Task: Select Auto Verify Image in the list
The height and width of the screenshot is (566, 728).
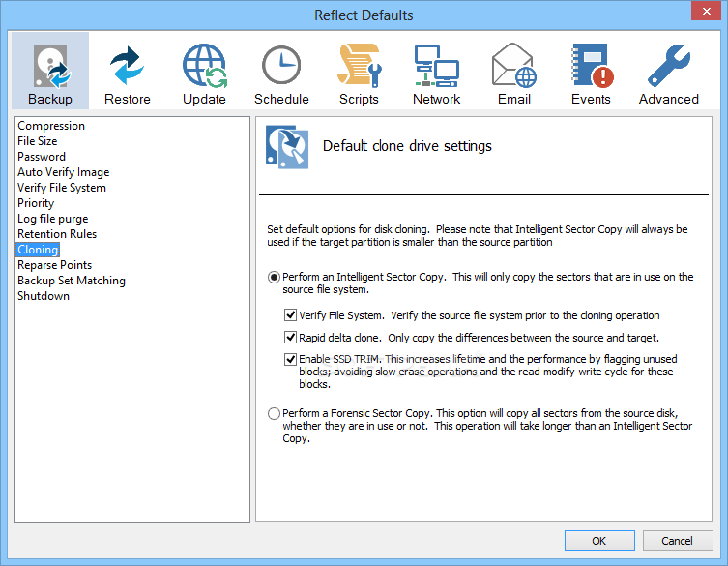Action: [x=64, y=172]
